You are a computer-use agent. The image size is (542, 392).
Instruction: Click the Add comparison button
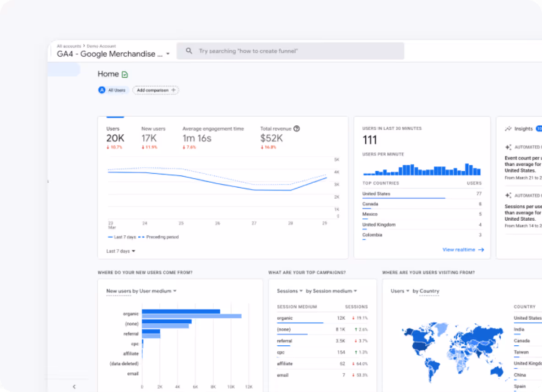156,90
